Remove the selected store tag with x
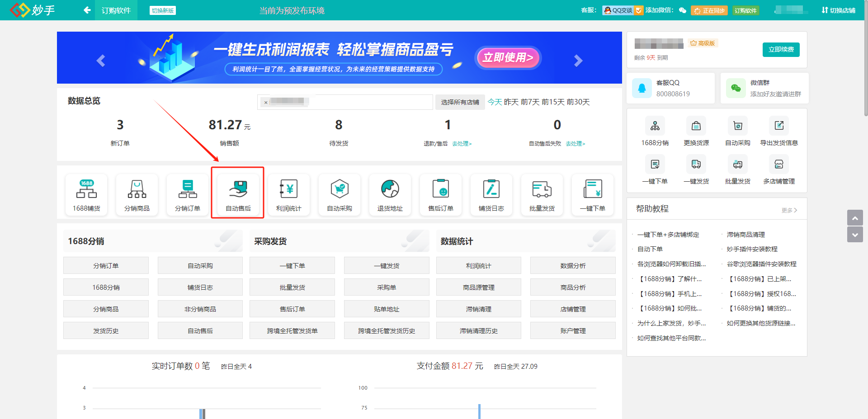The image size is (868, 419). pyautogui.click(x=266, y=103)
